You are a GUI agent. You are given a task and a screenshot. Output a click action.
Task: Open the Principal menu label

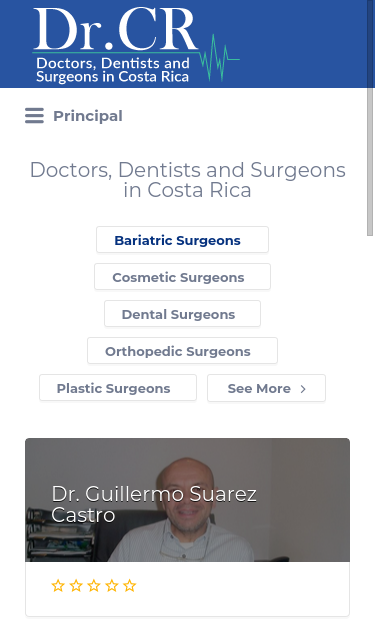(x=88, y=116)
